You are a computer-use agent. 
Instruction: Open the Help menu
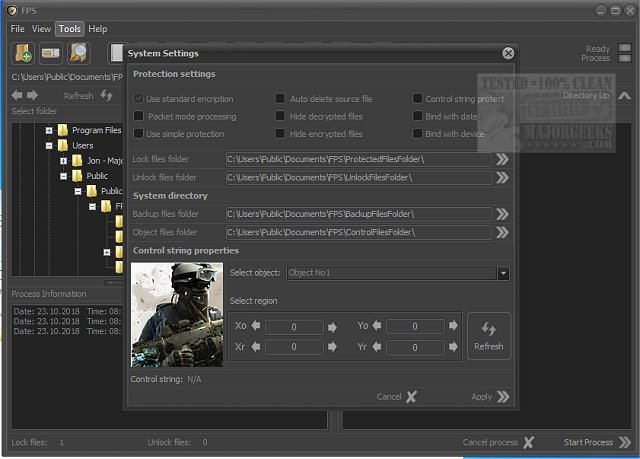click(97, 29)
